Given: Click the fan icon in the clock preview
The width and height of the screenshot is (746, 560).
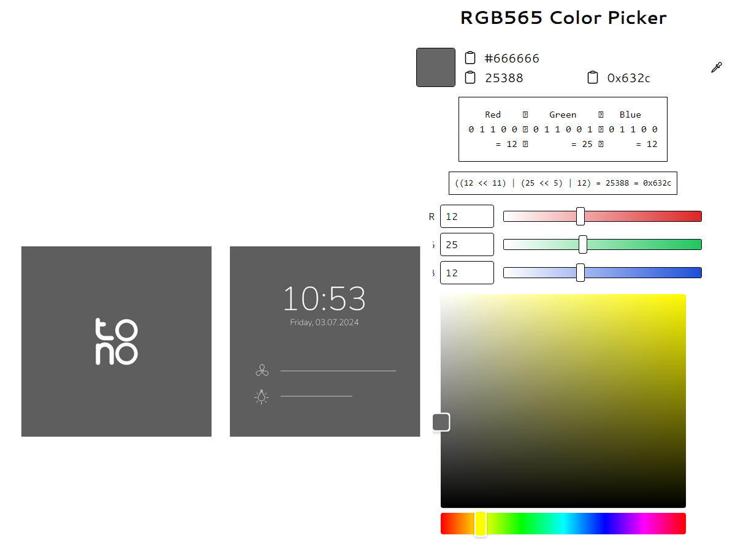Looking at the screenshot, I should (262, 371).
